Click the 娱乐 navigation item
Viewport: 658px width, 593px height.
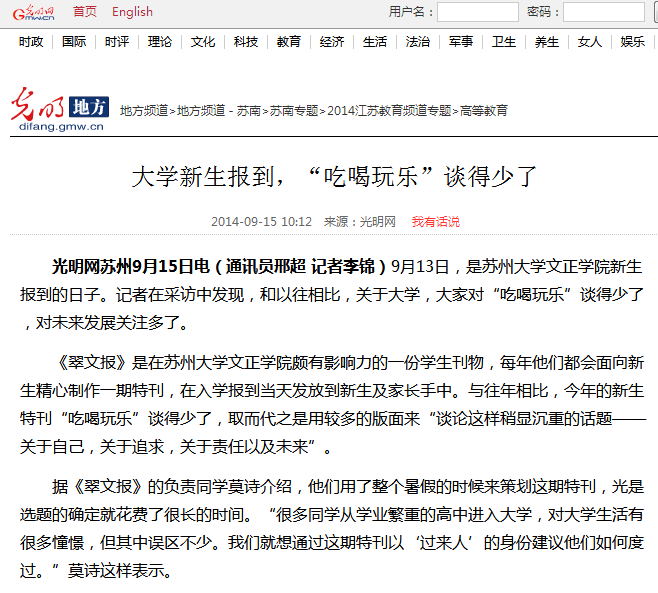(x=633, y=42)
